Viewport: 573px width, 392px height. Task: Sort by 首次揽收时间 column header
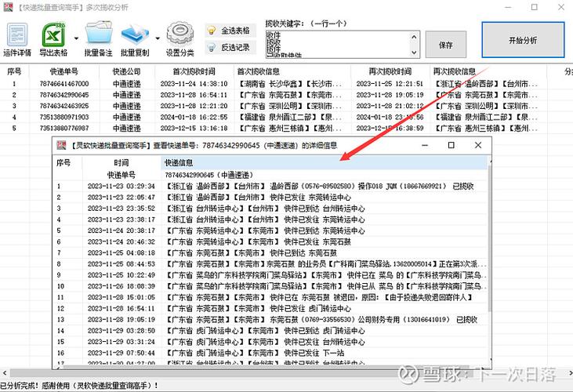click(x=194, y=71)
